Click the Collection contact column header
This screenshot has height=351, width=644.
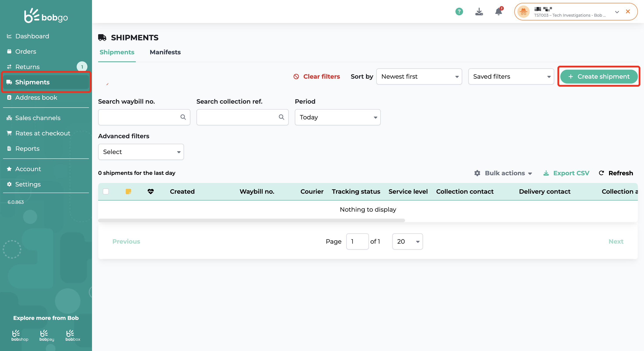click(465, 191)
